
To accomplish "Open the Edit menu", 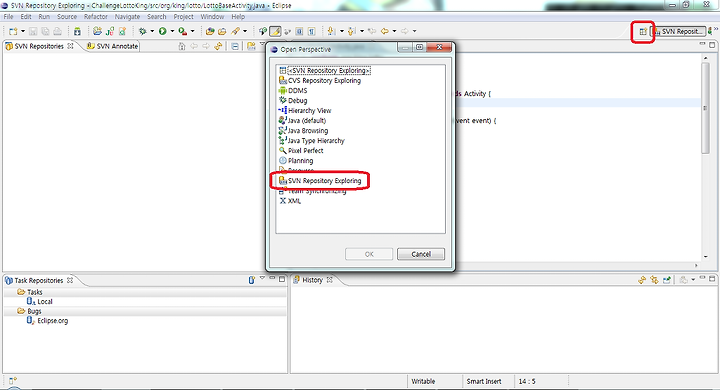I will pyautogui.click(x=26, y=17).
